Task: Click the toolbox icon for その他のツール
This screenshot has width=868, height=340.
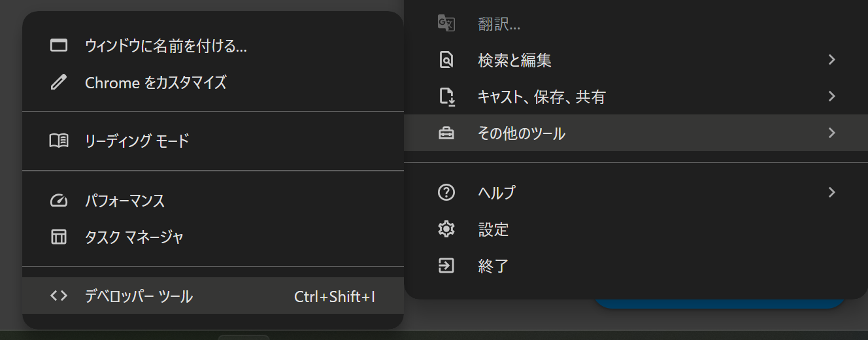Action: coord(446,133)
